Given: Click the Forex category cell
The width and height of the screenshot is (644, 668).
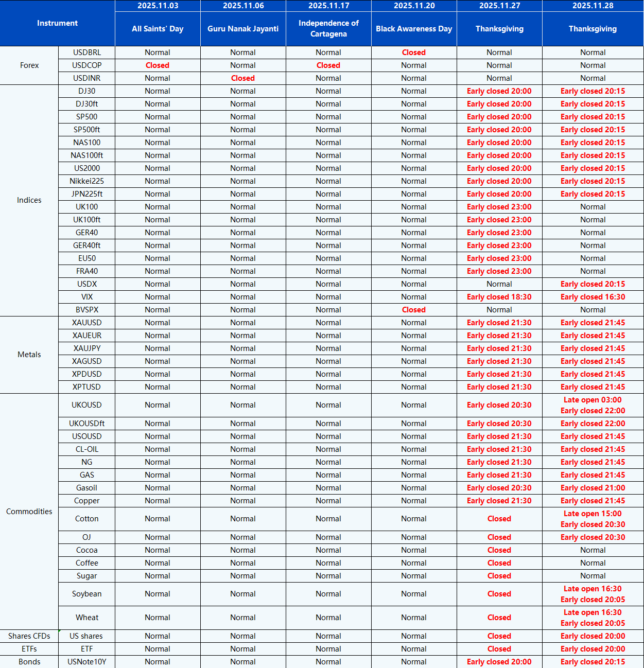Looking at the screenshot, I should (x=29, y=65).
